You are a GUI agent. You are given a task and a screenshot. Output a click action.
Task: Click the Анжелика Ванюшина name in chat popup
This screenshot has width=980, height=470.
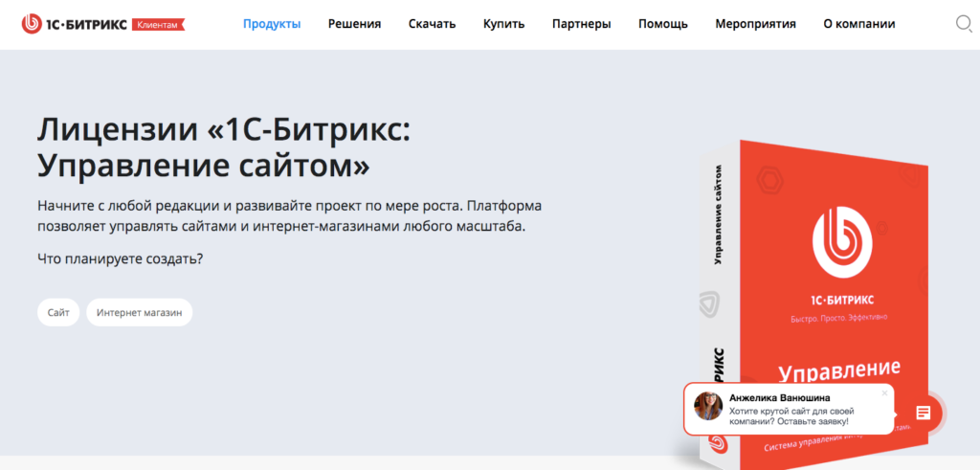pos(779,397)
